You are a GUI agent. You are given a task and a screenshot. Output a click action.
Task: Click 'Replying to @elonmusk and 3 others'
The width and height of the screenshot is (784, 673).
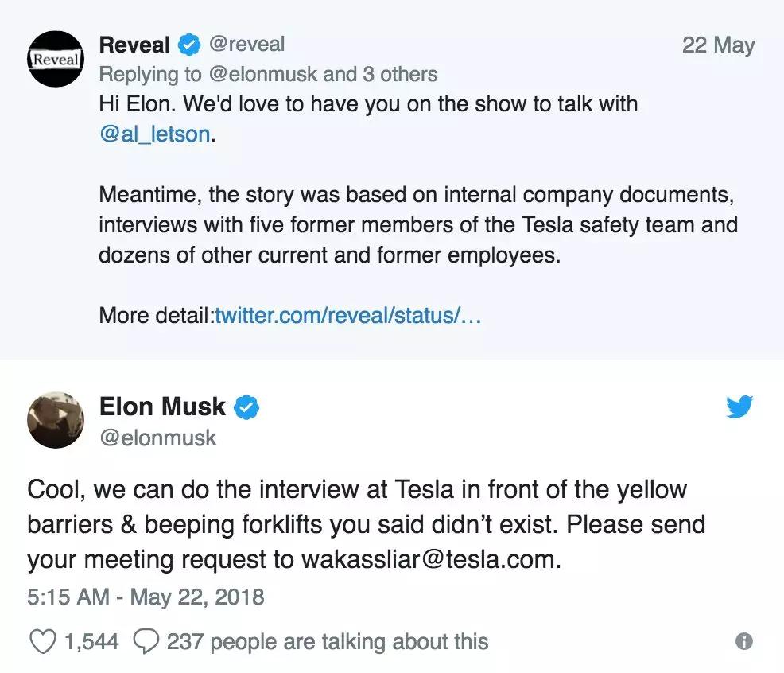click(x=268, y=75)
